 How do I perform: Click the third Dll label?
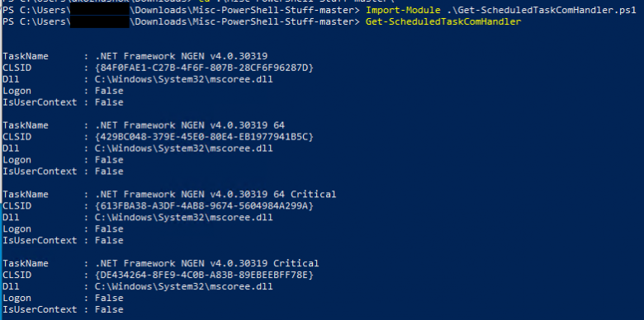11,217
